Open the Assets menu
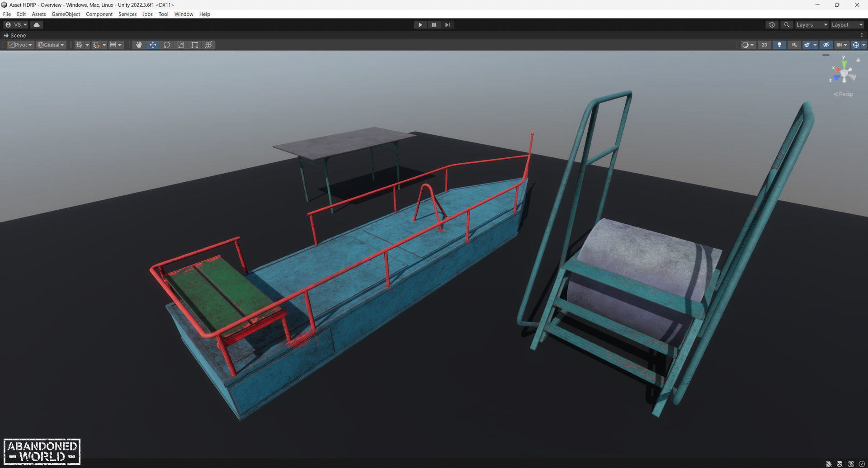The width and height of the screenshot is (868, 468). (x=39, y=14)
